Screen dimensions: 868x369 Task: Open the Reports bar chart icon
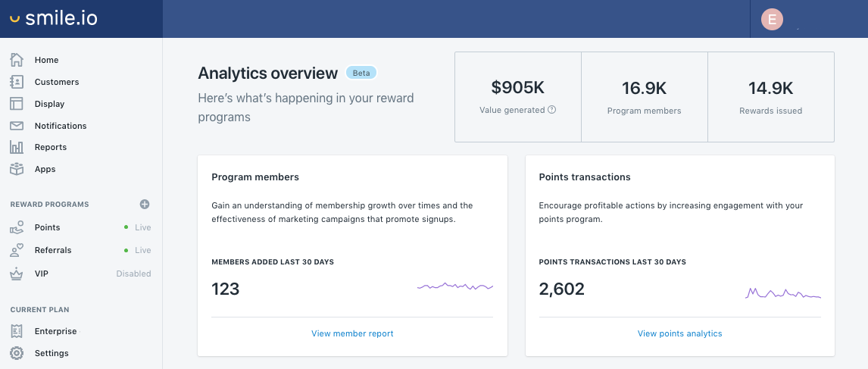tap(17, 147)
